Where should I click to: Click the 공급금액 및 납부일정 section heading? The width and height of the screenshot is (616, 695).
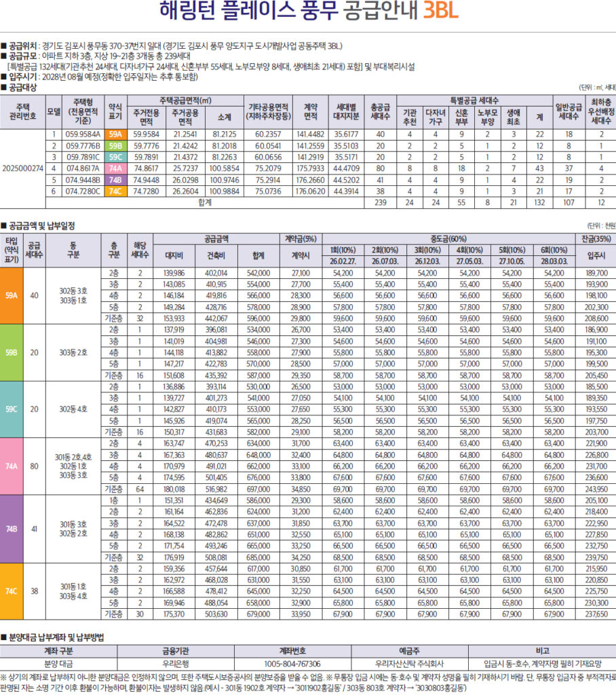point(41,225)
